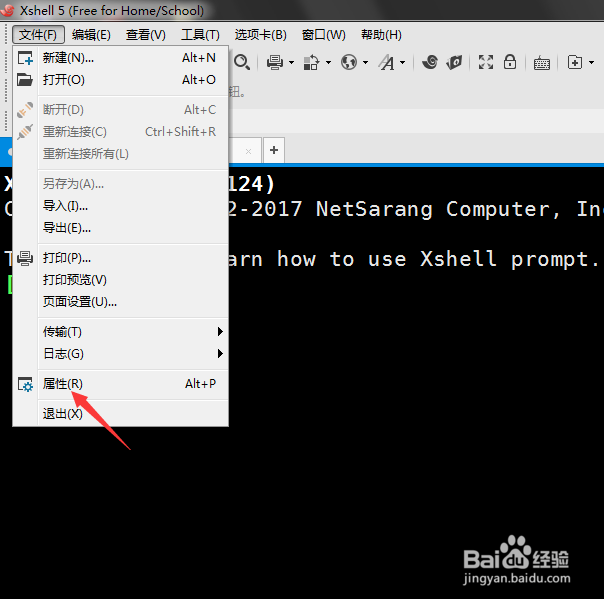Toggle full screen toolbar icon

[x=486, y=62]
